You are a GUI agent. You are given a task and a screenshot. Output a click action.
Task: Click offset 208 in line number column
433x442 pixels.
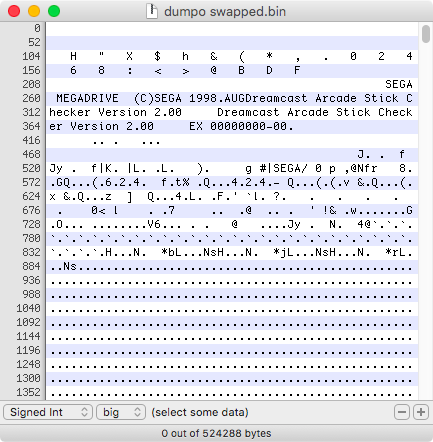coord(31,84)
